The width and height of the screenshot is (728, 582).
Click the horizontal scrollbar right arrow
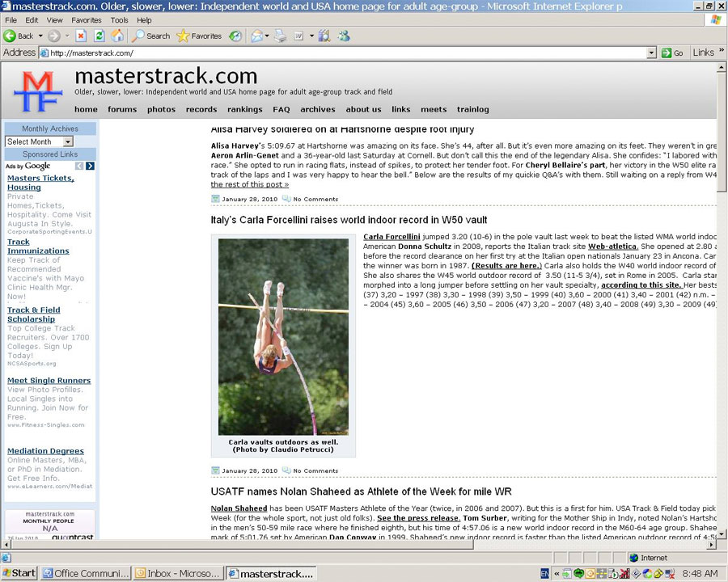point(712,544)
